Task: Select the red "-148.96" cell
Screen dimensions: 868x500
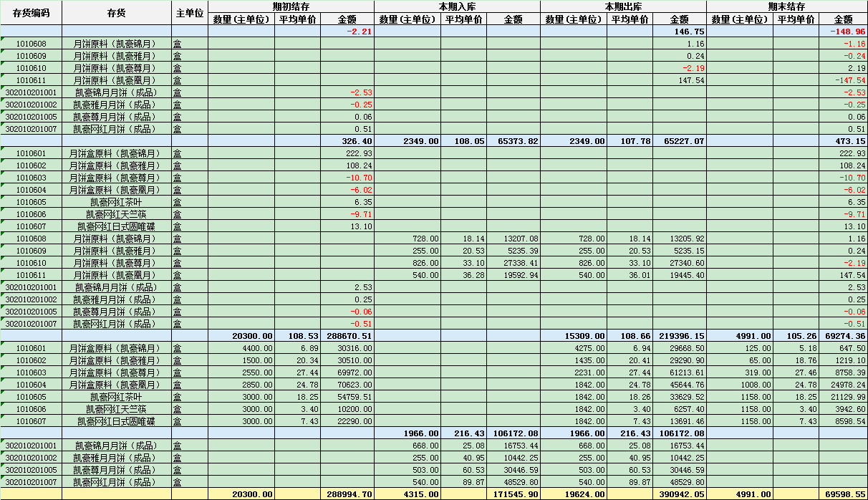Action: coord(843,32)
